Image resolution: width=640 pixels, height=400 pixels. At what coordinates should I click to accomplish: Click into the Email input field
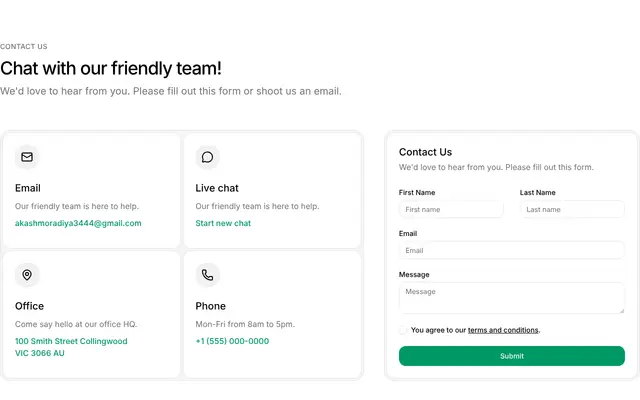(512, 250)
